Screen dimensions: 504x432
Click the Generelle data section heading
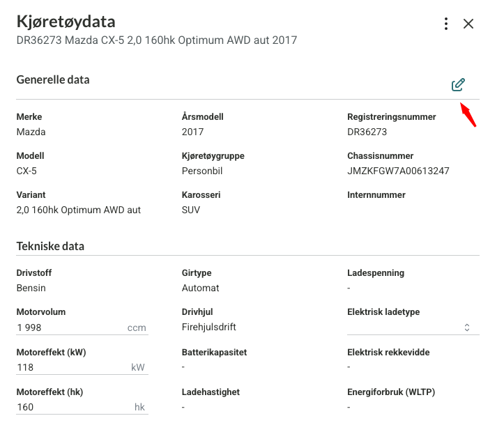tap(53, 79)
